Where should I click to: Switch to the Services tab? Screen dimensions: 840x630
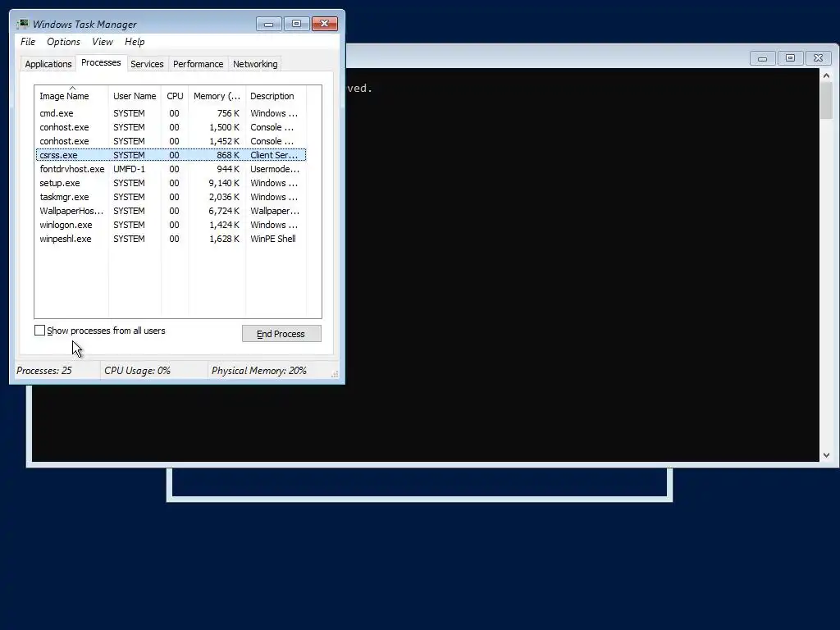point(148,64)
